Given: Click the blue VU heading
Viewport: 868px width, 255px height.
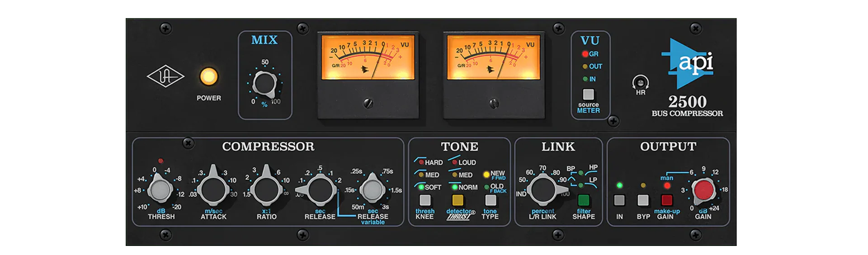Looking at the screenshot, I should [x=590, y=41].
